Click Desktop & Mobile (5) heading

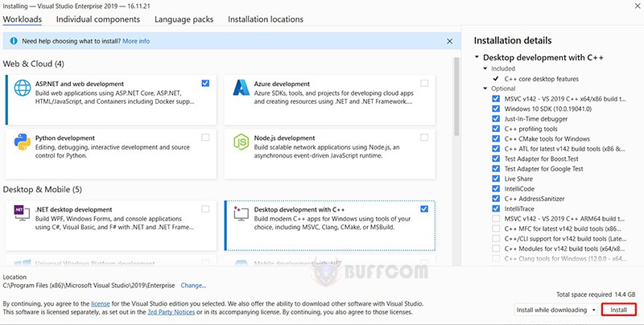pos(43,190)
